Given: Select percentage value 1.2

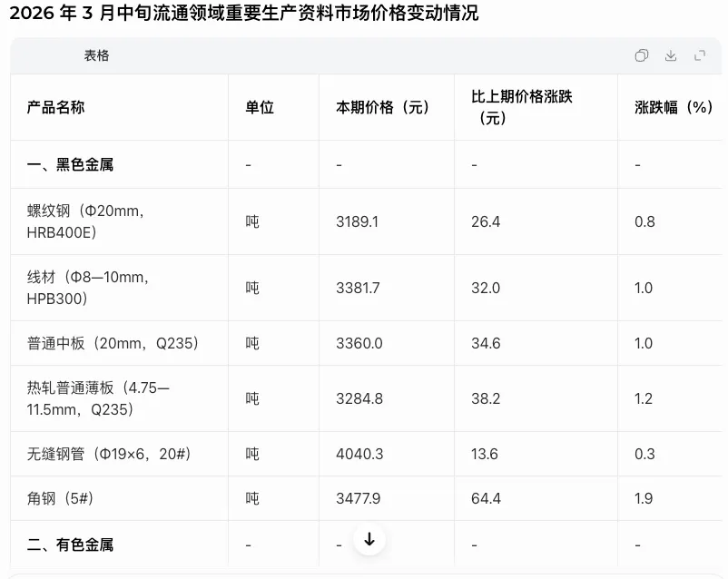Looking at the screenshot, I should pyautogui.click(x=644, y=398).
